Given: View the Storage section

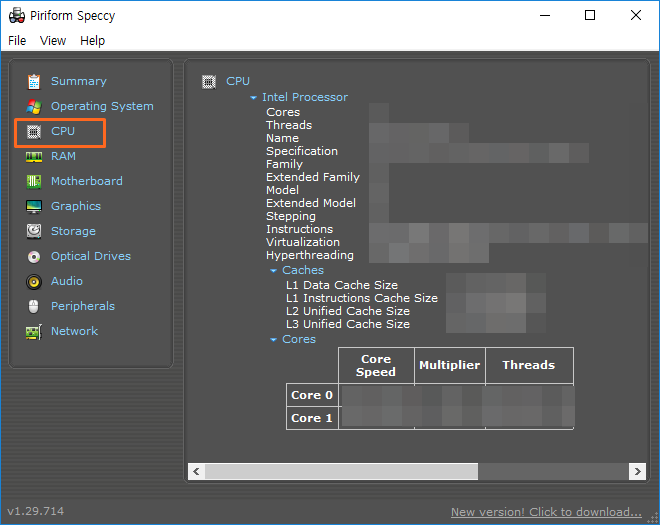Looking at the screenshot, I should (73, 231).
